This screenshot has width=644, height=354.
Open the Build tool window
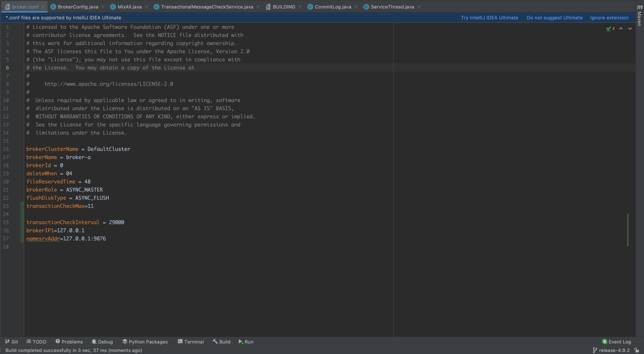[222, 342]
